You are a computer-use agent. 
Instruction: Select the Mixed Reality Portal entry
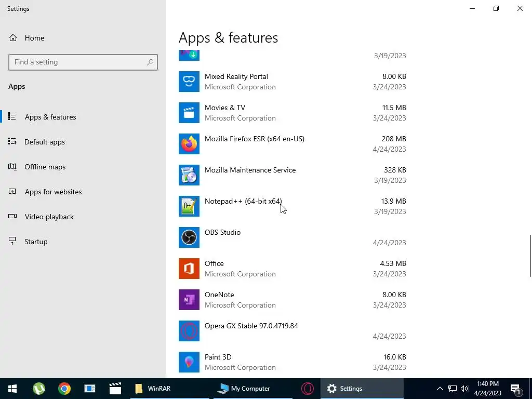click(292, 82)
